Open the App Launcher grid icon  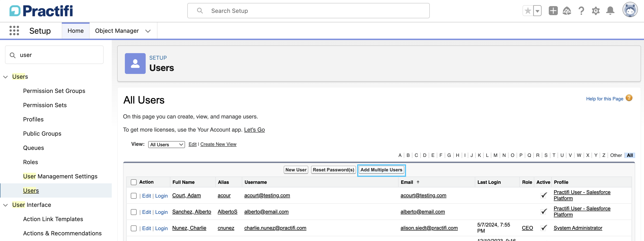[14, 31]
